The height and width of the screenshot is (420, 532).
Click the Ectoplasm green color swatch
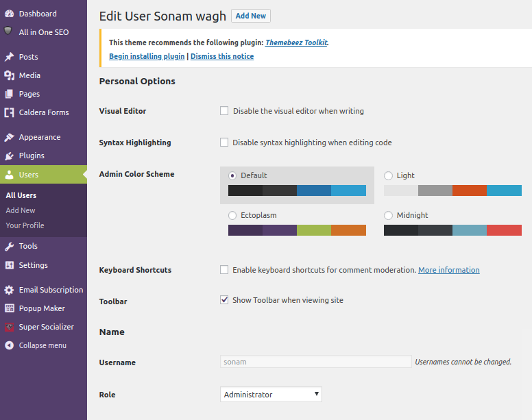point(314,230)
